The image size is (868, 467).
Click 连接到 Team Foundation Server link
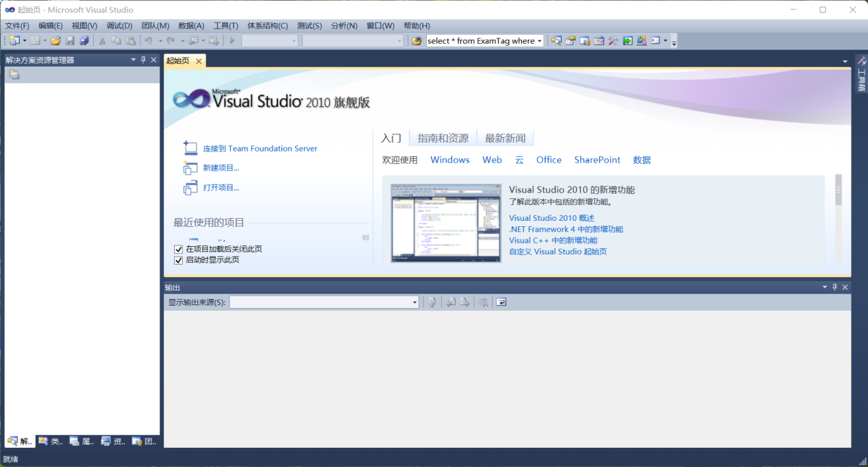click(x=260, y=148)
